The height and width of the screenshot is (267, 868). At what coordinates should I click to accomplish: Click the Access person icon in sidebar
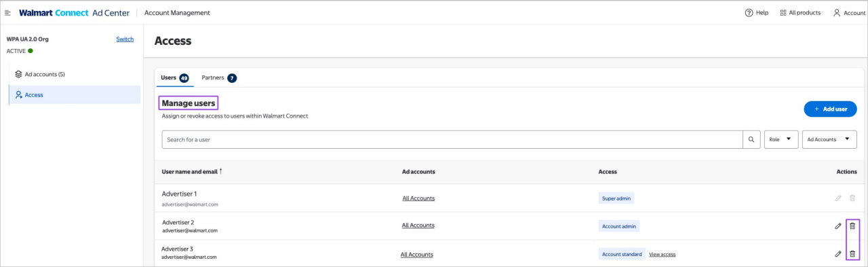pos(18,95)
